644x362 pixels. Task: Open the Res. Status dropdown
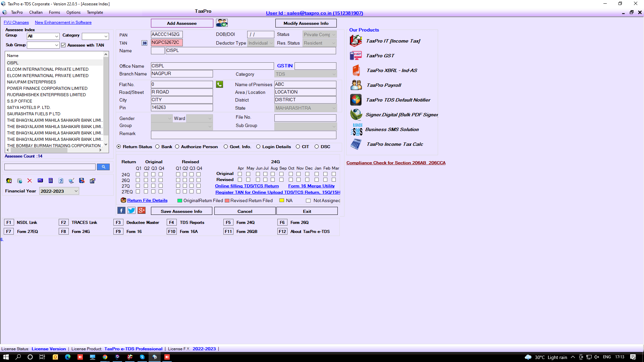tap(319, 43)
